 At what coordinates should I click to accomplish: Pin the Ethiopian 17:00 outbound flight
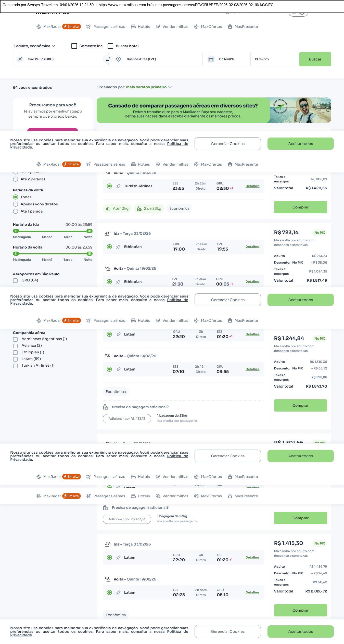pyautogui.click(x=118, y=247)
